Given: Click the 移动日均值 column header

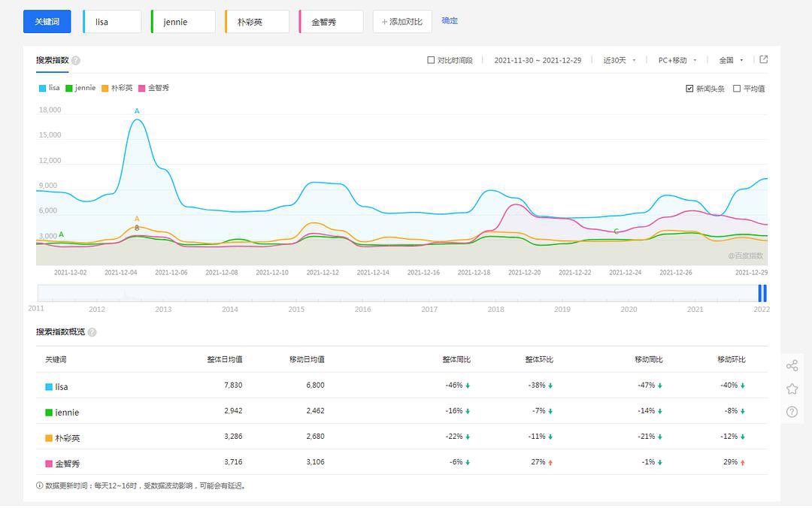Looking at the screenshot, I should [x=307, y=359].
